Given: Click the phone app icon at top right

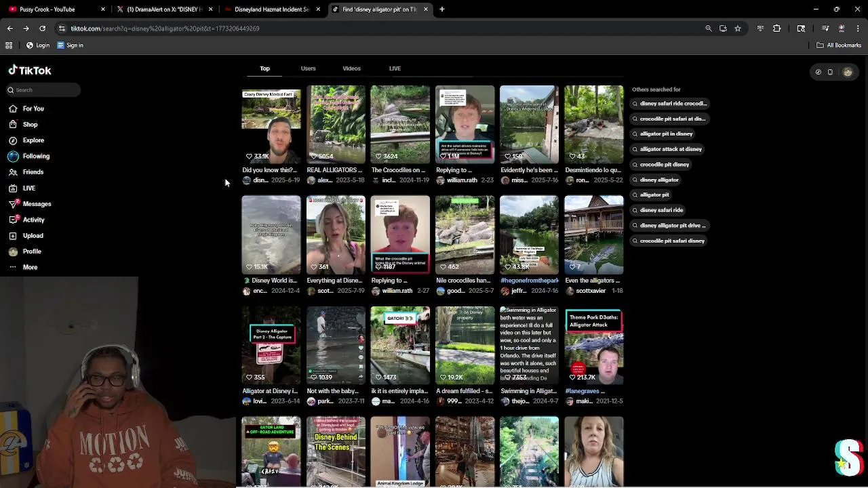Looking at the screenshot, I should coord(830,72).
